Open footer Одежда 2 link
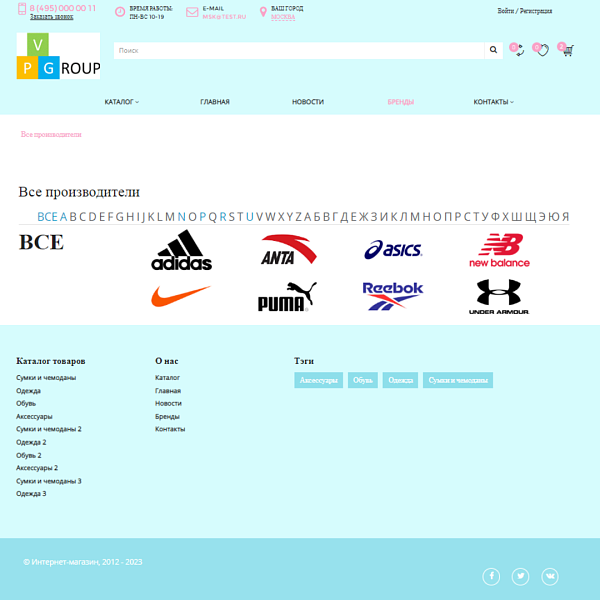This screenshot has width=600, height=600. coord(31,442)
